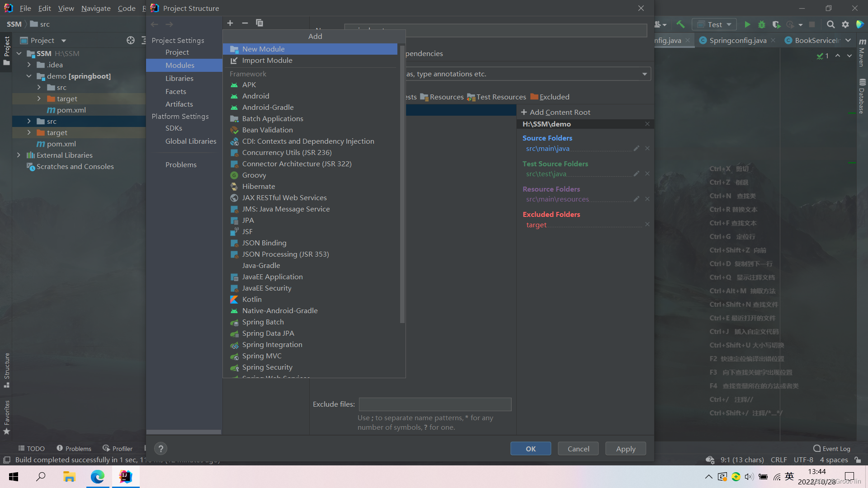This screenshot has width=868, height=488.
Task: Click the Windows Start button
Action: click(x=14, y=477)
